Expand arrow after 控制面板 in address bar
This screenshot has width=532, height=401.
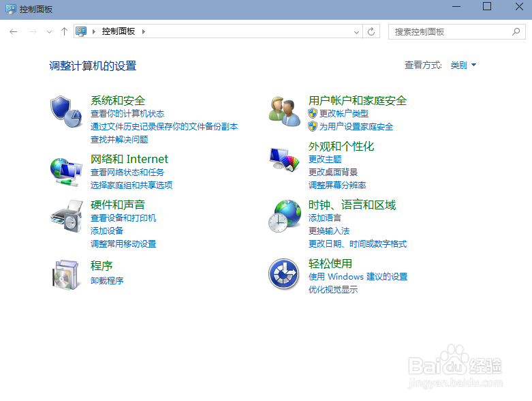[x=144, y=31]
